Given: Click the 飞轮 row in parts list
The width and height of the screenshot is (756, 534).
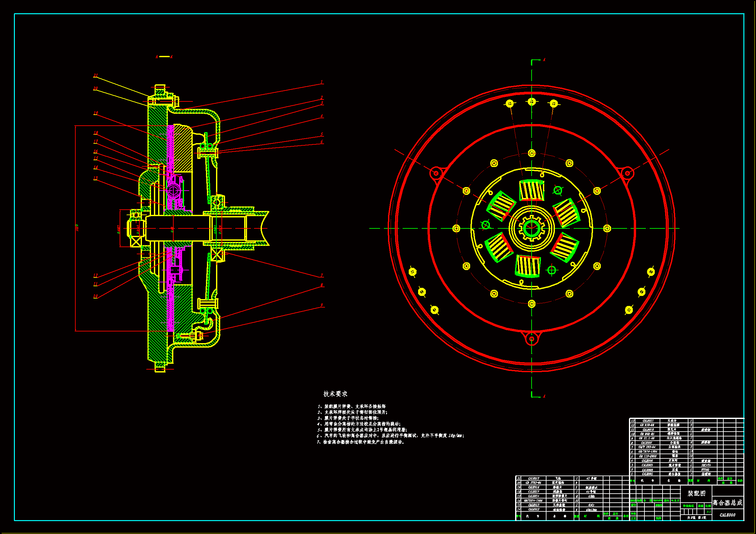Looking at the screenshot, I should pyautogui.click(x=558, y=478).
